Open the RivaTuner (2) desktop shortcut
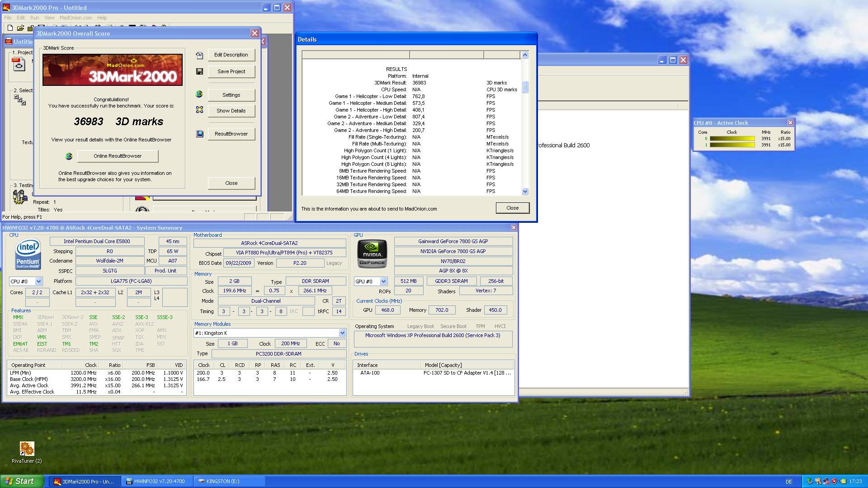 27,452
